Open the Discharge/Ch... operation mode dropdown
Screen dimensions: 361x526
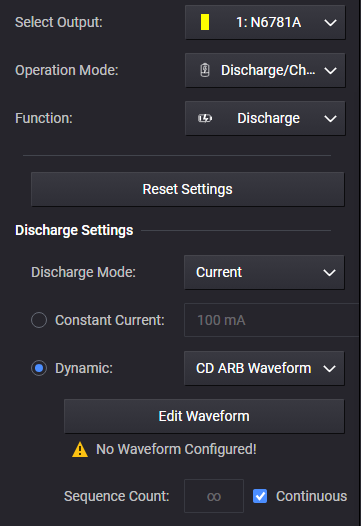[x=265, y=70]
